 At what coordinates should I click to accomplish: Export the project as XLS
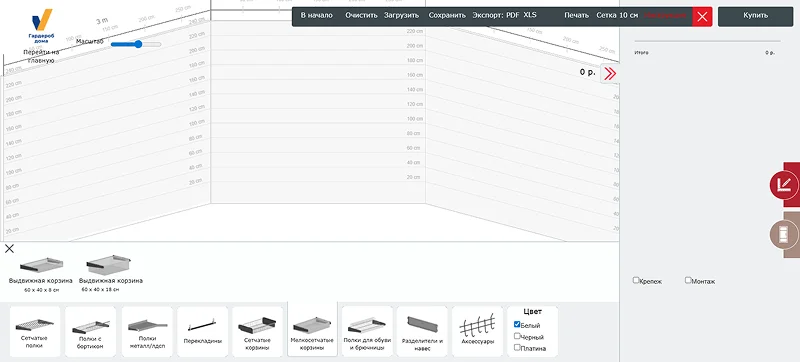[530, 15]
